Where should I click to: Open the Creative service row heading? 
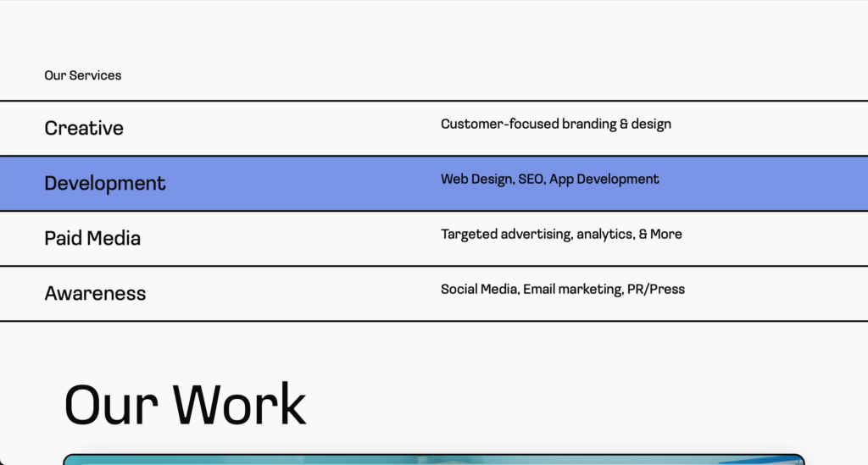point(84,128)
